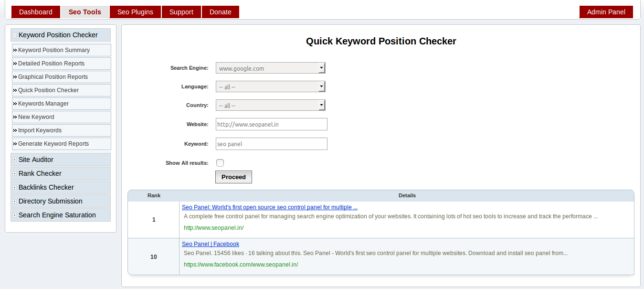Click the Details column header
644x289 pixels.
(407, 195)
